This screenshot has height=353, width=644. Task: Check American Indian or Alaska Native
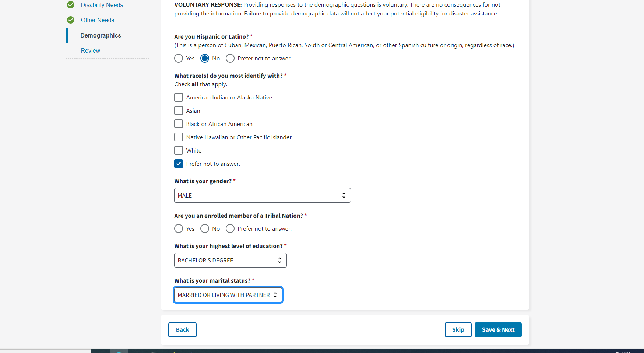[179, 97]
